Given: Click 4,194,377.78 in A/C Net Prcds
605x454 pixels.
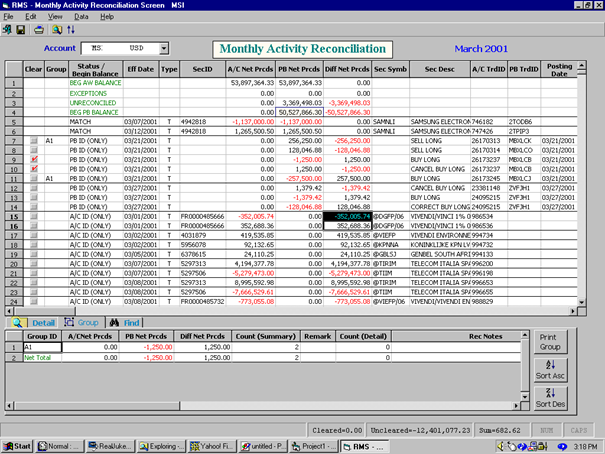Looking at the screenshot, I should (x=253, y=263).
